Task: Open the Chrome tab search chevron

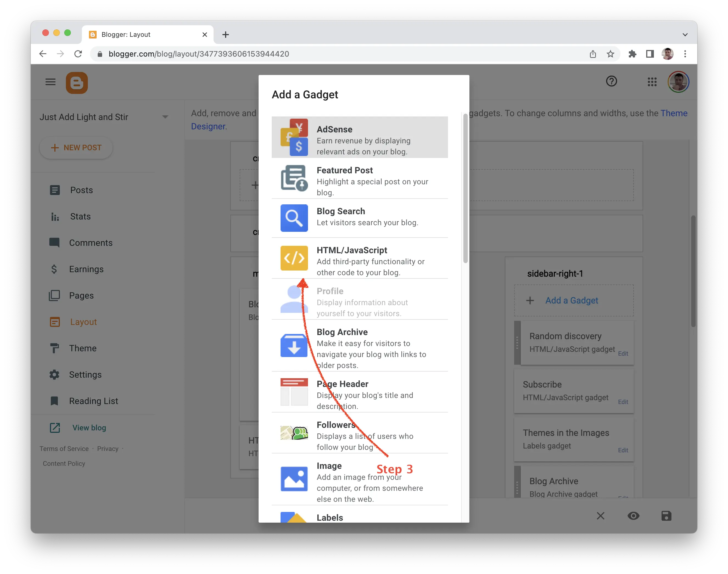Action: (x=685, y=35)
